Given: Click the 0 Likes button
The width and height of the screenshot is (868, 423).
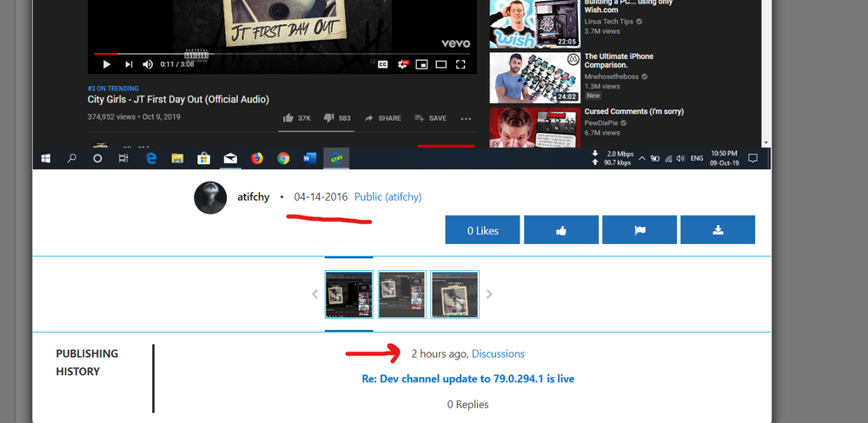Looking at the screenshot, I should (x=483, y=230).
